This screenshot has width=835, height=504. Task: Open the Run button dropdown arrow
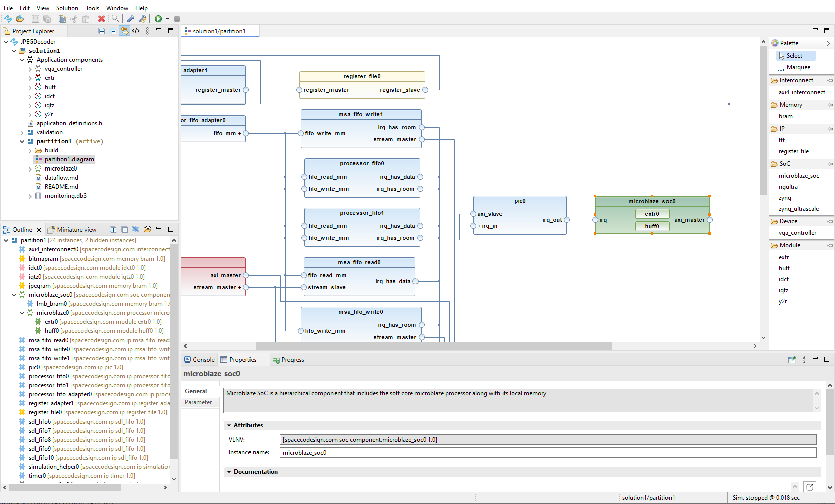pos(168,19)
